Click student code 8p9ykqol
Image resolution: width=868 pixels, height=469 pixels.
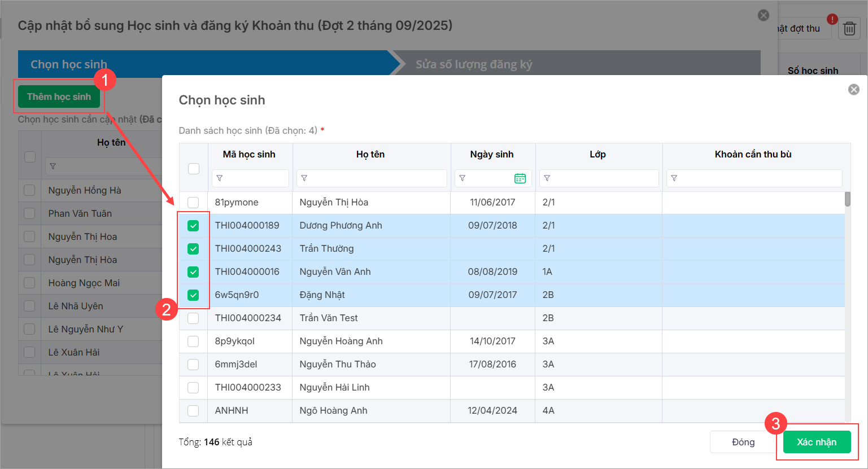pyautogui.click(x=235, y=341)
